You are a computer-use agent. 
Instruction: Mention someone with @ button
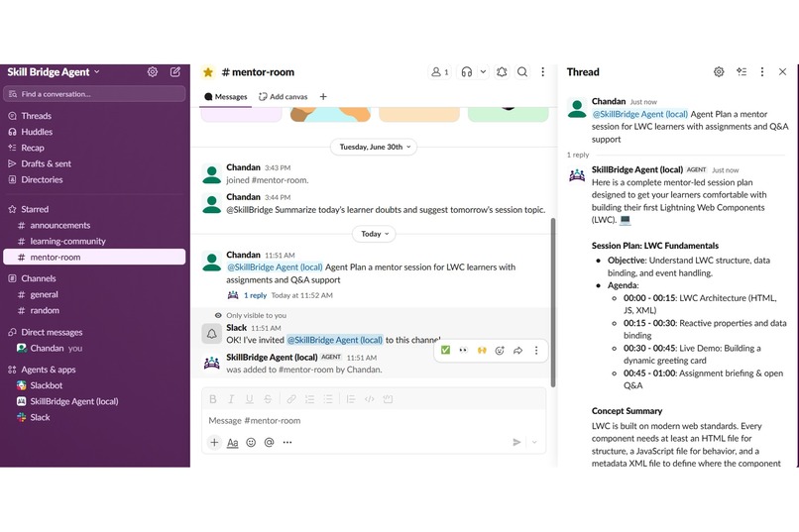click(x=269, y=443)
